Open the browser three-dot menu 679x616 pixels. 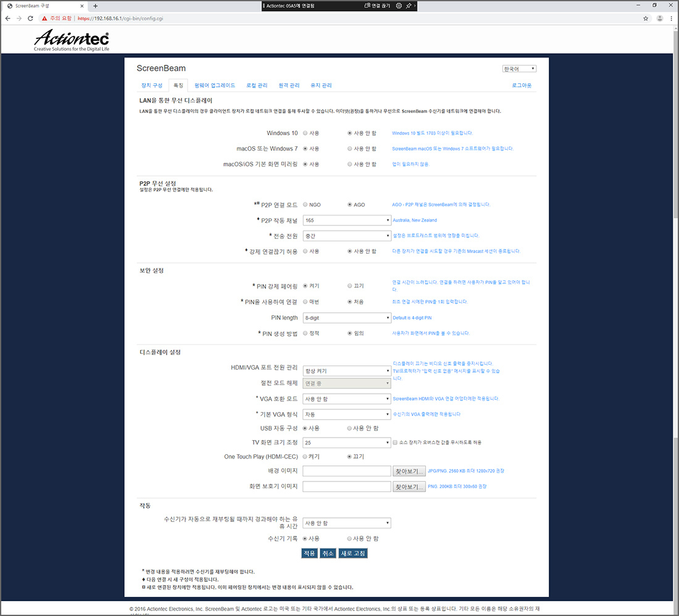(x=670, y=19)
